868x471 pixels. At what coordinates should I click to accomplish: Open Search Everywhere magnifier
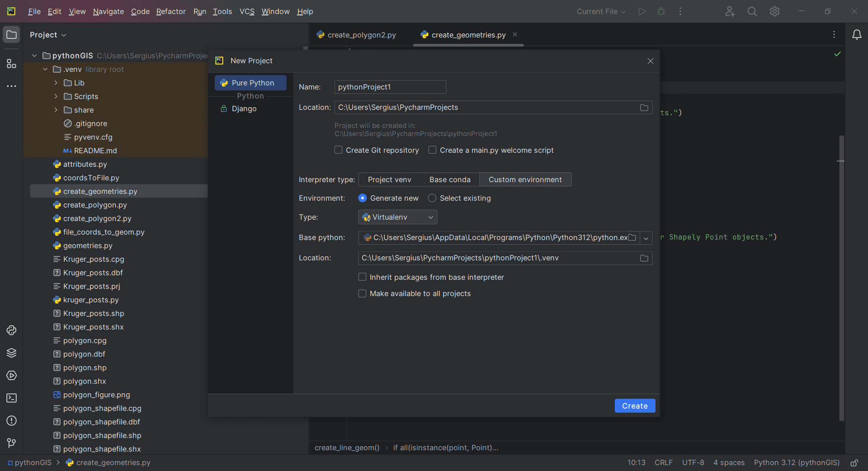click(752, 11)
